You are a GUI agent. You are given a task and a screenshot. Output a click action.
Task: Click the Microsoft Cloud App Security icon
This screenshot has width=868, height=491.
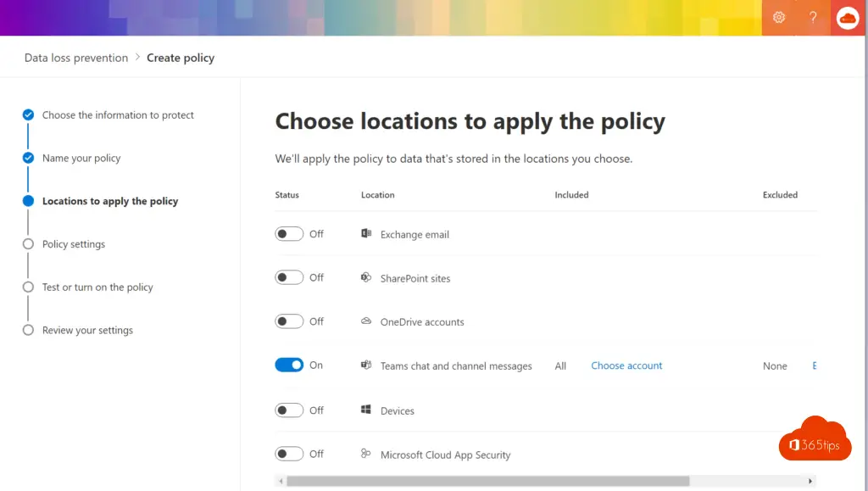coord(366,455)
